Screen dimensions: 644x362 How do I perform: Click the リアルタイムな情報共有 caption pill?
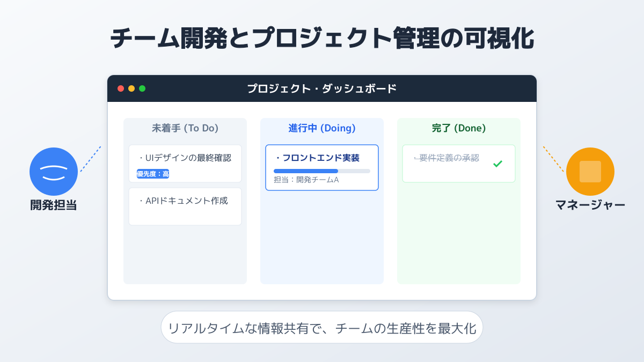pyautogui.click(x=322, y=327)
